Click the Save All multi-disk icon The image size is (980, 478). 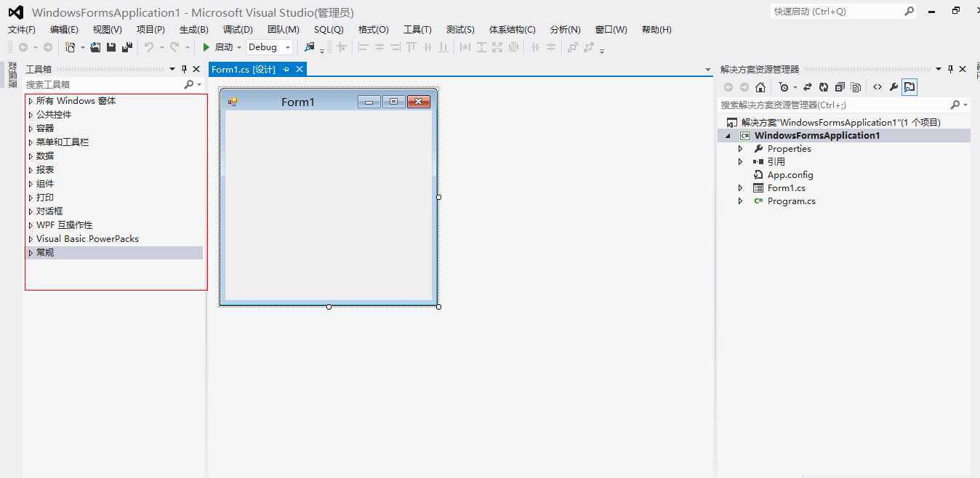coord(127,47)
